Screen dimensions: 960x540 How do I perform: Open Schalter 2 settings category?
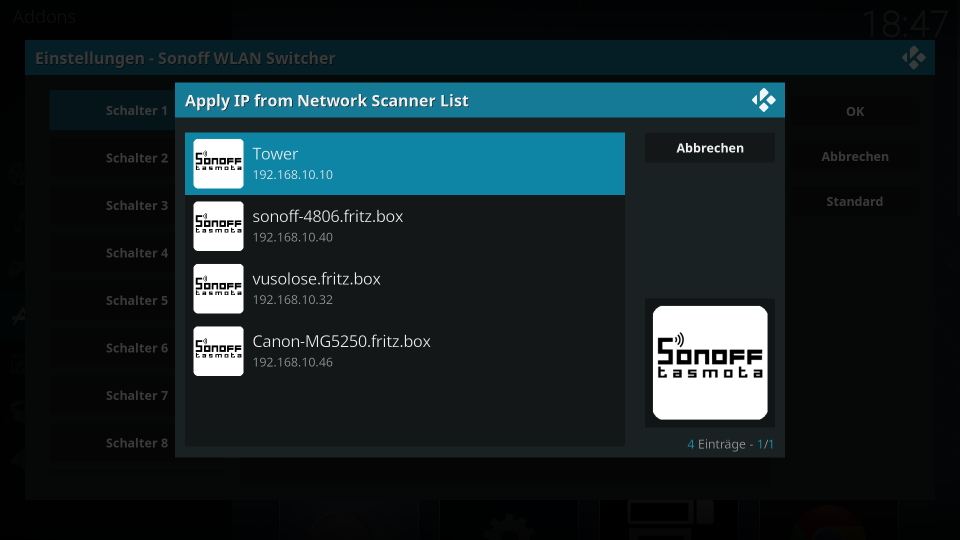pyautogui.click(x=113, y=158)
